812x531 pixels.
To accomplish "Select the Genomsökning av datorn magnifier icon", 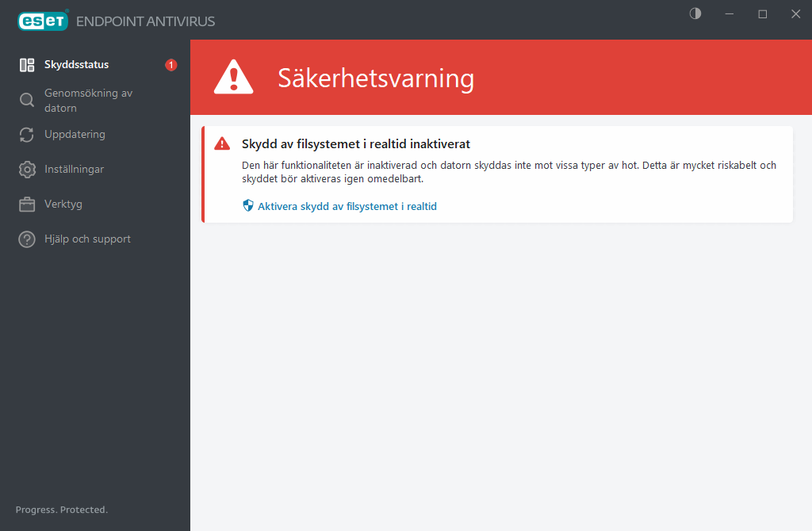I will tap(28, 100).
